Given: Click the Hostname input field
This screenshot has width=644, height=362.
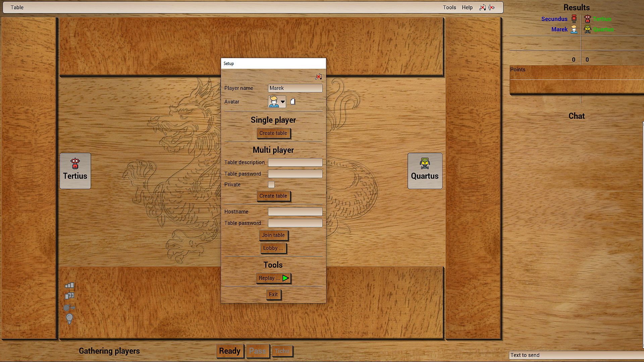Looking at the screenshot, I should [x=295, y=212].
